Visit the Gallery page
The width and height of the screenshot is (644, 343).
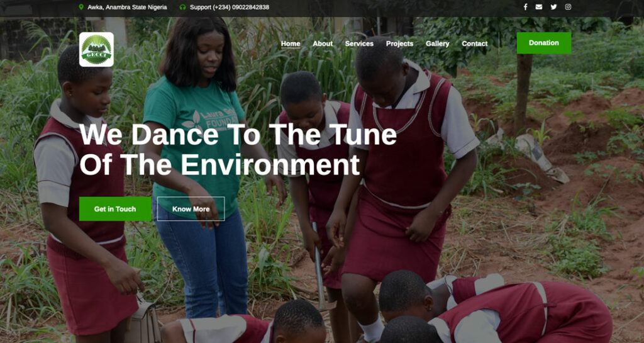(x=438, y=43)
